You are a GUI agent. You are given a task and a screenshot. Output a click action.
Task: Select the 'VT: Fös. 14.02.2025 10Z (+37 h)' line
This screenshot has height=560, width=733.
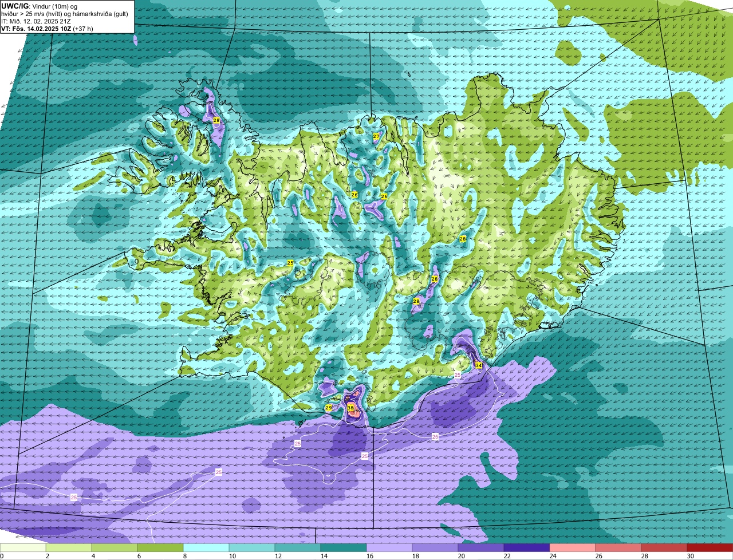[x=48, y=29]
